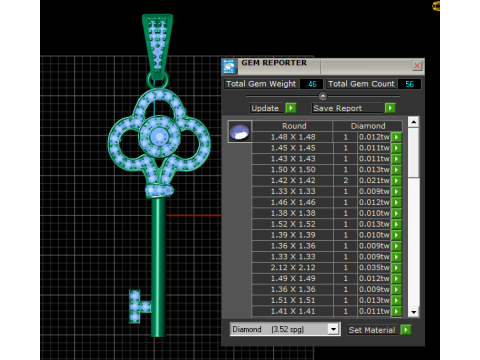
Task: Click the 0.035tw weight cell
Action: click(374, 268)
